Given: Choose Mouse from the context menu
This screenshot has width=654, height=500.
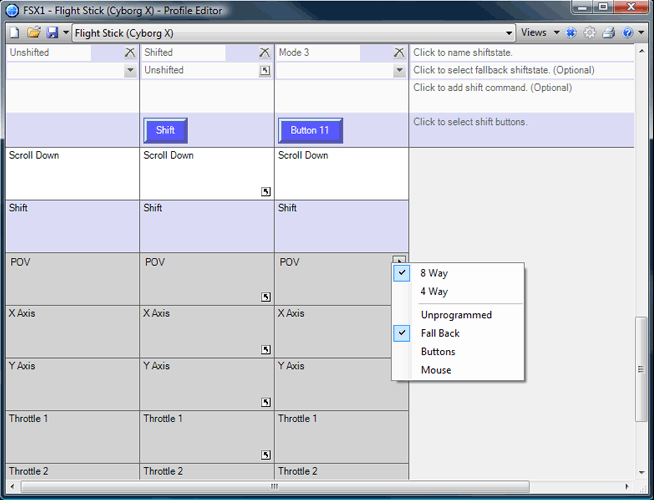Looking at the screenshot, I should pyautogui.click(x=458, y=370).
